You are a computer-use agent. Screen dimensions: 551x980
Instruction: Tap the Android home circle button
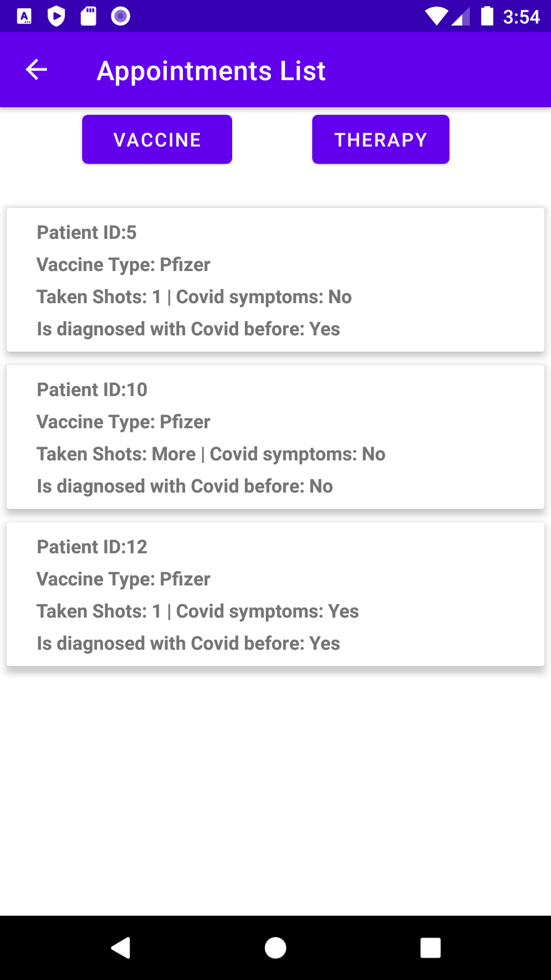point(275,948)
